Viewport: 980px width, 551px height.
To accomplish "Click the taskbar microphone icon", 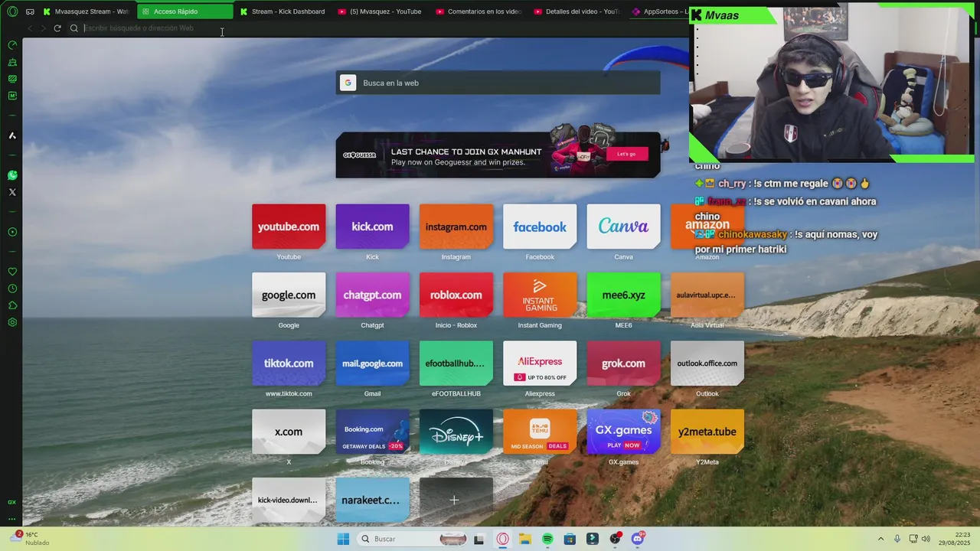I will coord(897,539).
